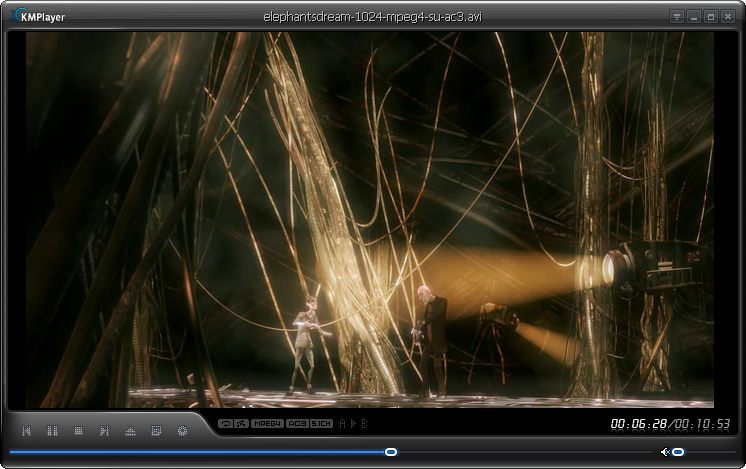The width and height of the screenshot is (746, 469).
Task: Click the previous track button
Action: [x=27, y=431]
